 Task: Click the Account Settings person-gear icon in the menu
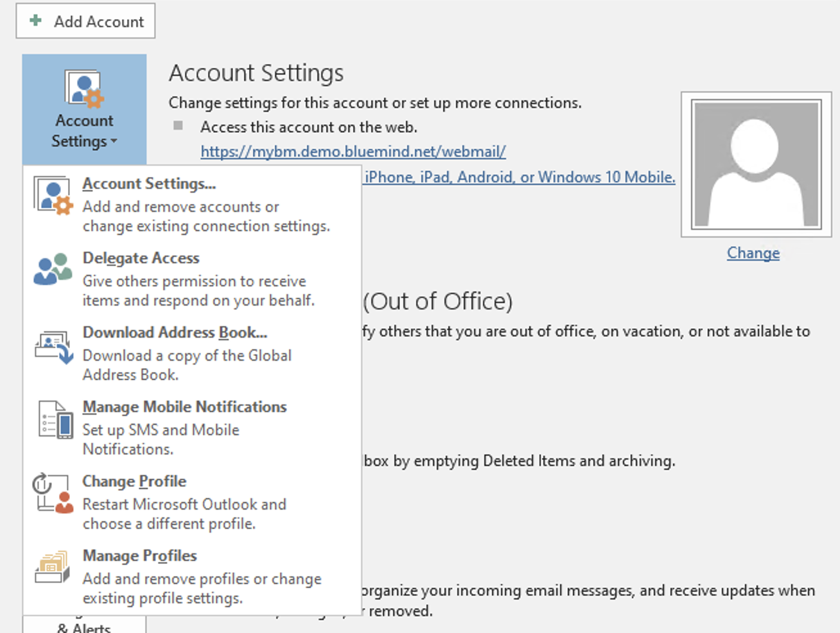coord(53,196)
